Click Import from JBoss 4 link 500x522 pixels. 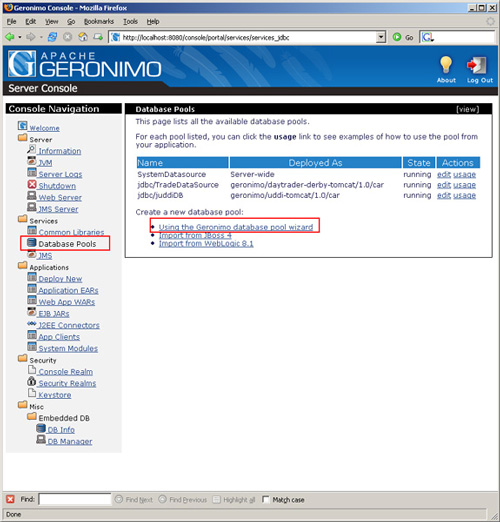click(x=195, y=235)
